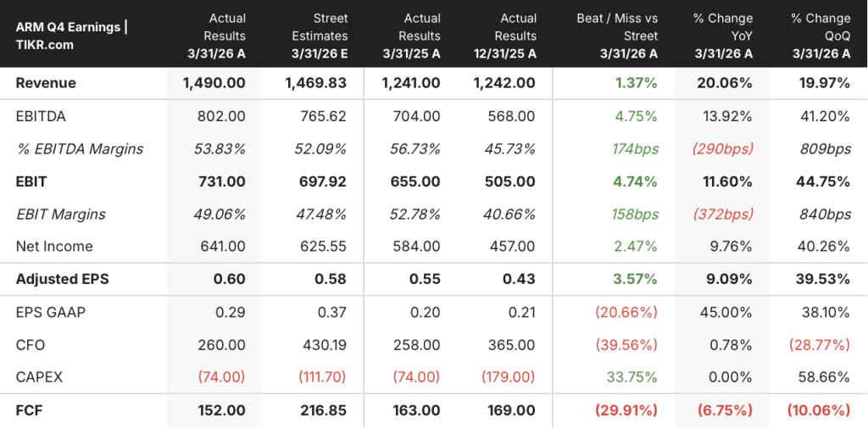Click Adjusted EPS QoQ 39.53%
868x429 pixels.
click(x=824, y=279)
